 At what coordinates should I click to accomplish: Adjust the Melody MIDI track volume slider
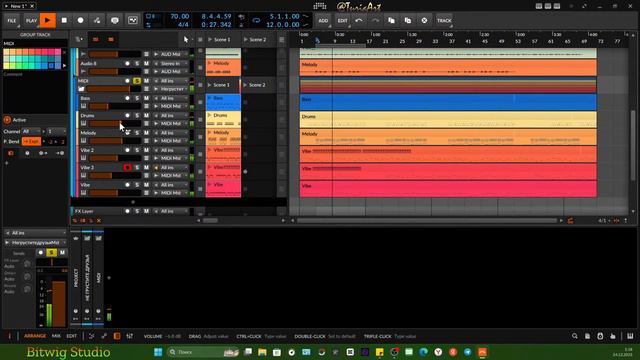[114, 141]
